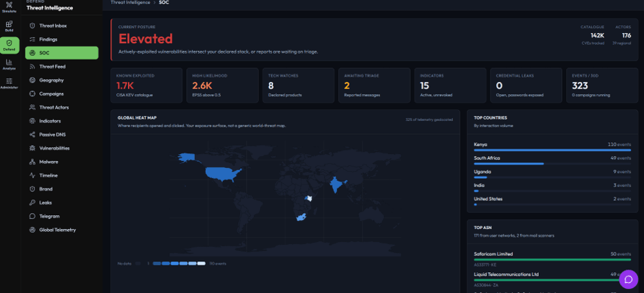Click the Campaigns target icon

[32, 94]
